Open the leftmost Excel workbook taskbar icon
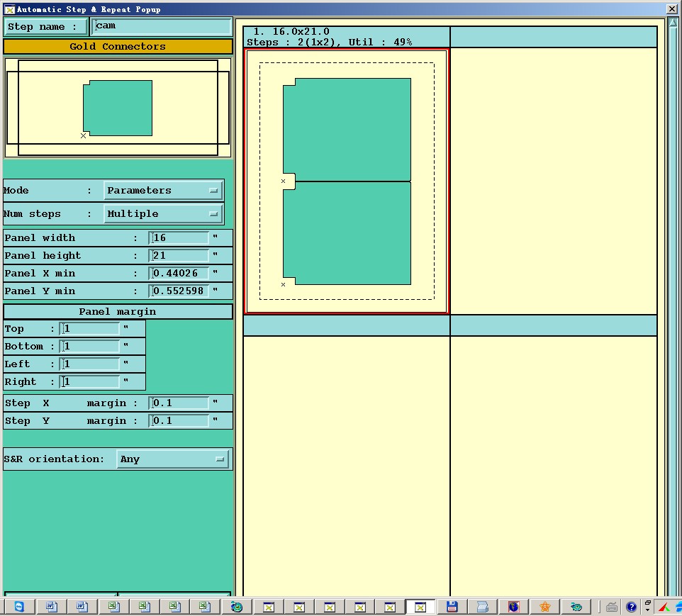The image size is (682, 616). coord(113,606)
